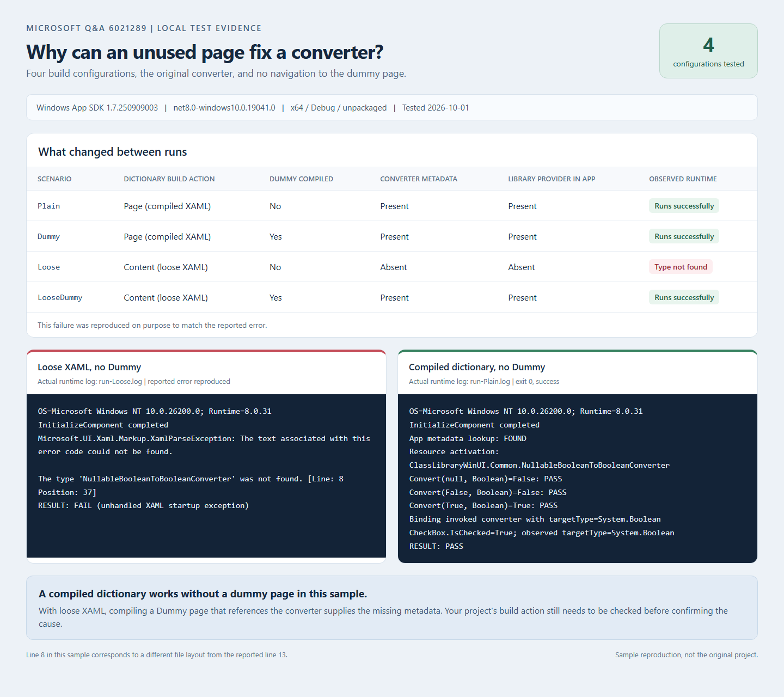This screenshot has width=784, height=697.
Task: Click 'Absent' under Library Provider in Loose row
Action: click(x=522, y=267)
